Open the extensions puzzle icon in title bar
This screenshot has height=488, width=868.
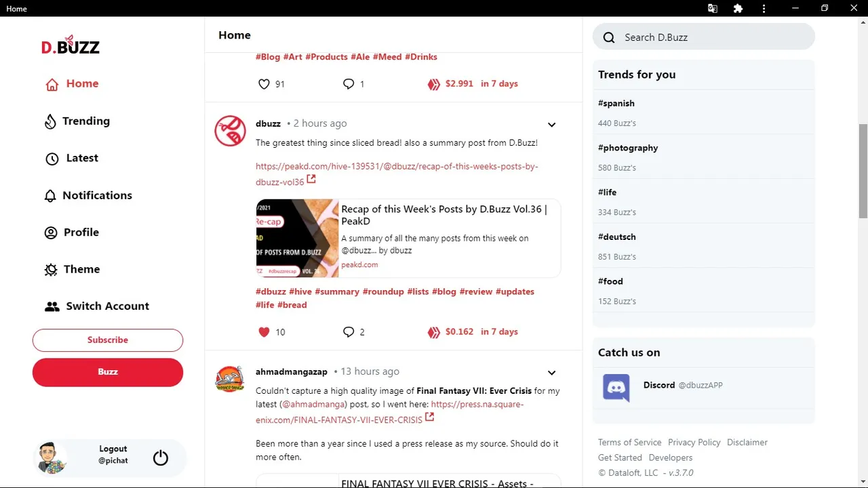pyautogui.click(x=738, y=9)
